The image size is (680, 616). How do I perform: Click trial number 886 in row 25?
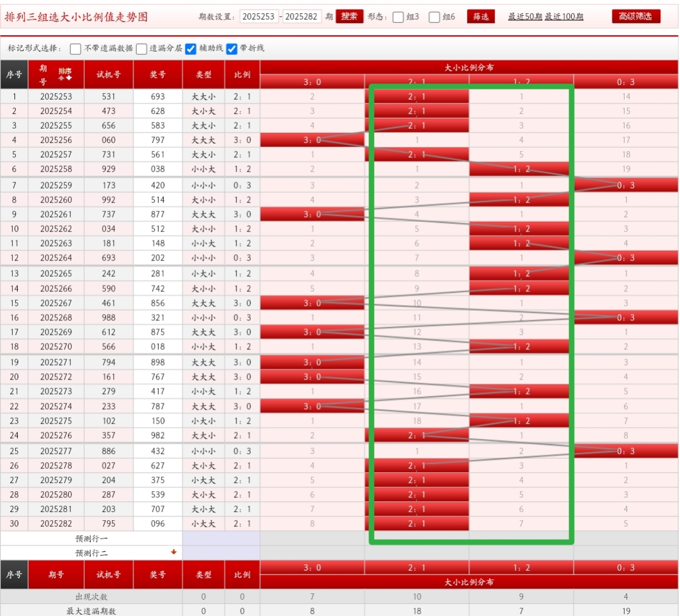pyautogui.click(x=108, y=451)
